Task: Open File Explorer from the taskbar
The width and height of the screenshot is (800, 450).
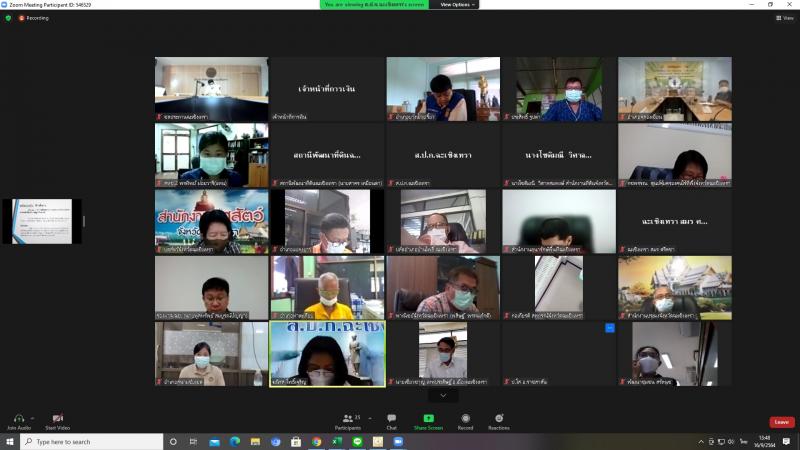Action: [255, 441]
